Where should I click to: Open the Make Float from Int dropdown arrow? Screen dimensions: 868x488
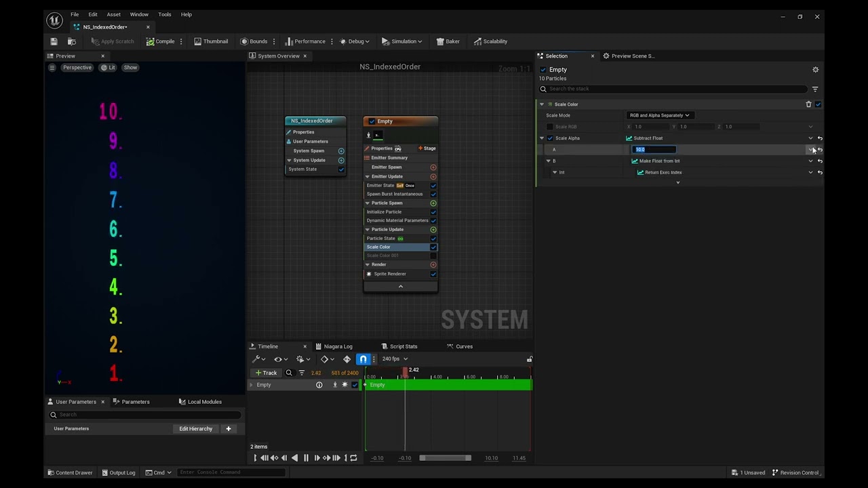811,161
